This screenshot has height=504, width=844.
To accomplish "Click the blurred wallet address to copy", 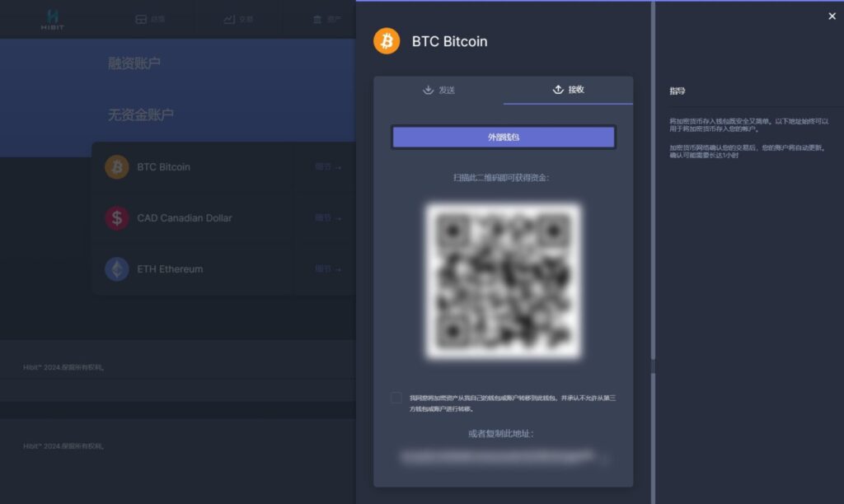I will tap(498, 457).
